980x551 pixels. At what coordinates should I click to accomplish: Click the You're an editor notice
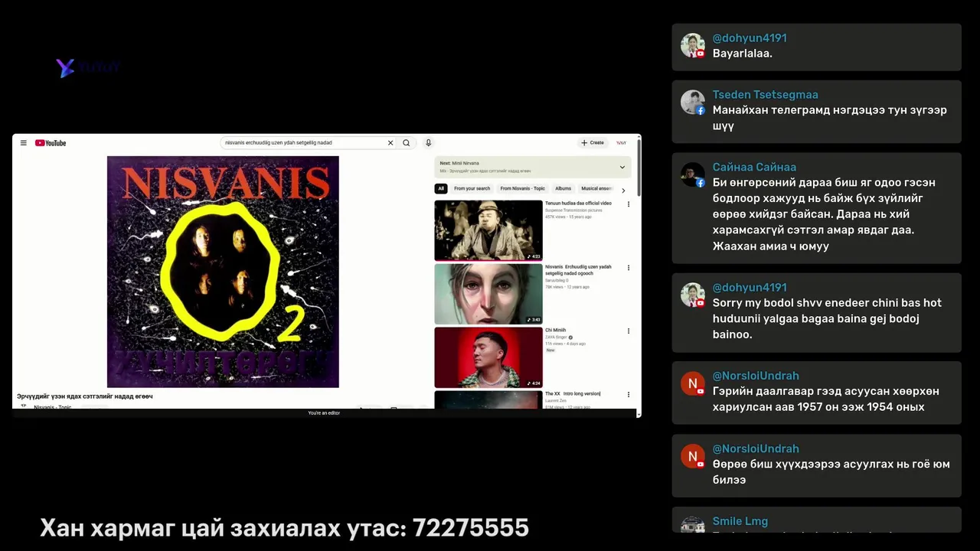(324, 413)
